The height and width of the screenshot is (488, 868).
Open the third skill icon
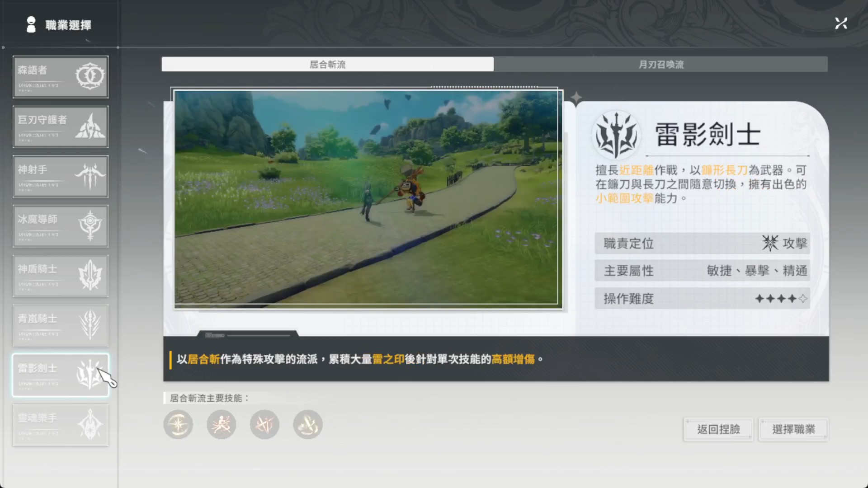click(x=264, y=425)
